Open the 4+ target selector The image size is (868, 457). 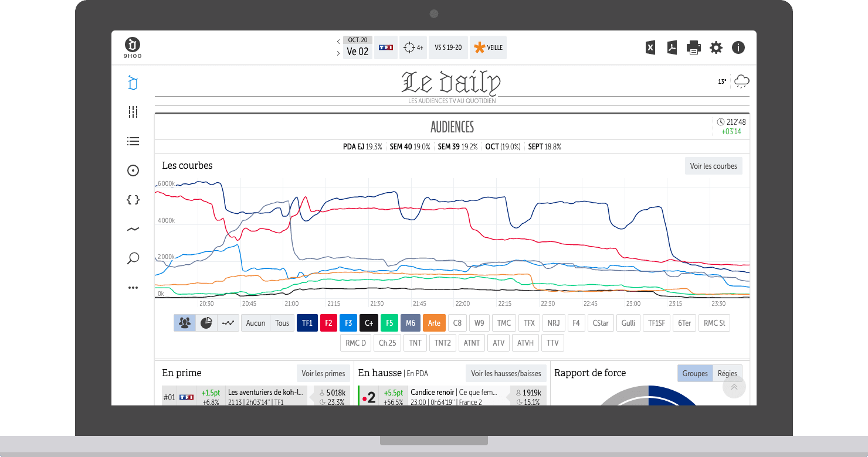pos(413,47)
